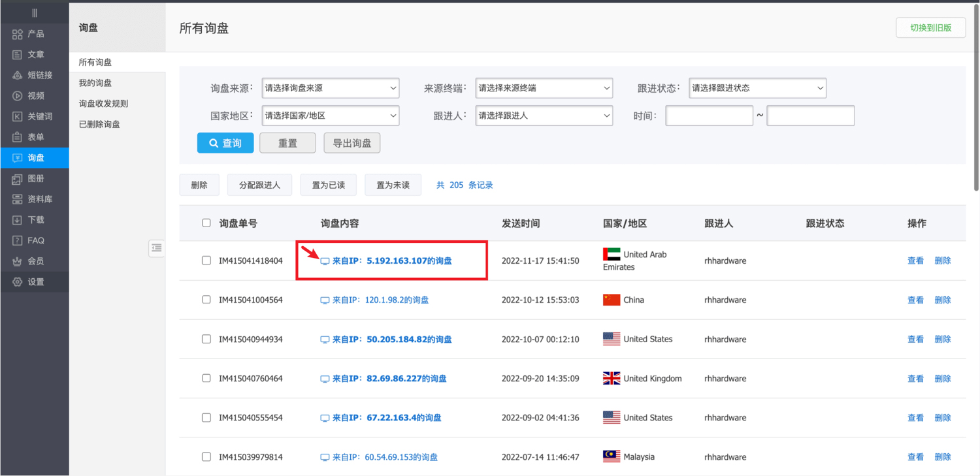The image size is (980, 476).
Task: Click 查看 link for the China inquiry
Action: pyautogui.click(x=915, y=300)
